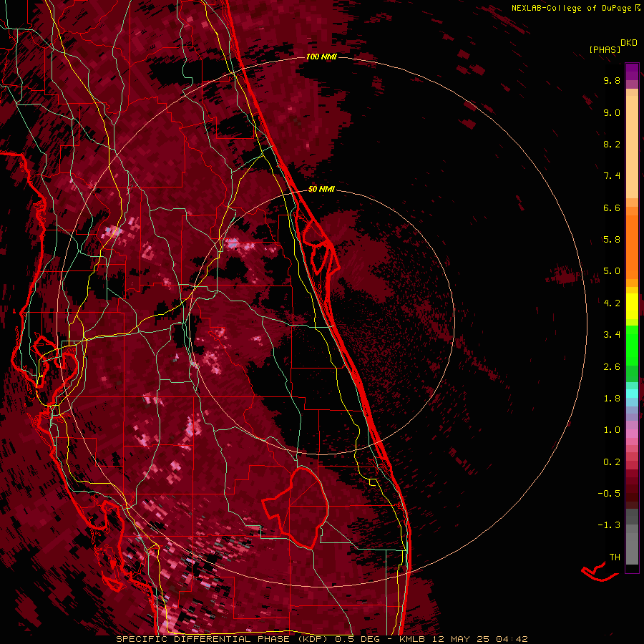Pick the yellow segment of the color bar
The height and width of the screenshot is (644, 644).
(632, 306)
